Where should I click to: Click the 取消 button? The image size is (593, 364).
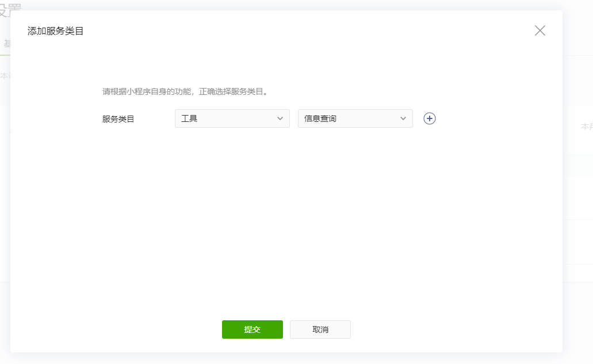tap(320, 329)
